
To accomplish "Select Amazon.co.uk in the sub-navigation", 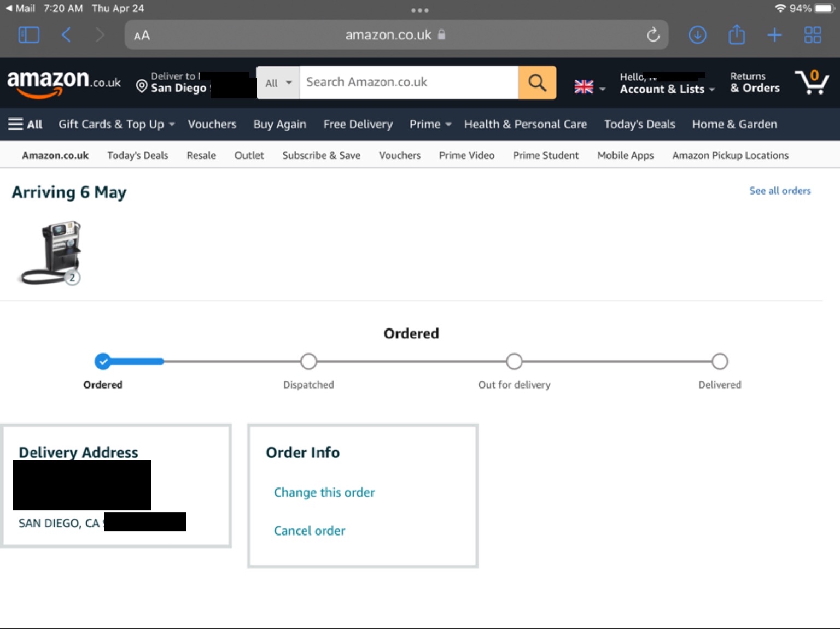I will click(x=55, y=155).
